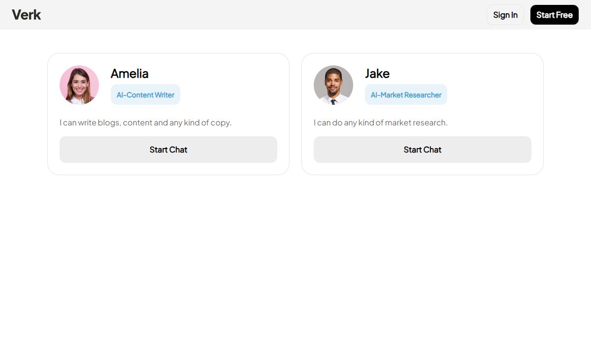
Task: View the woman's avatar with pink background
Action: pyautogui.click(x=79, y=85)
